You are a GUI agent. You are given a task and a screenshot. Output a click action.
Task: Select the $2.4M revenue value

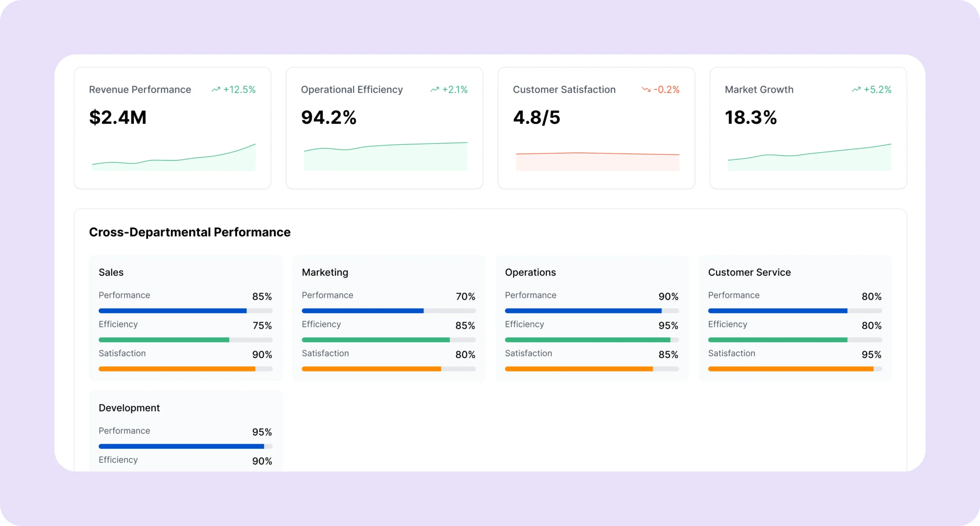[118, 117]
